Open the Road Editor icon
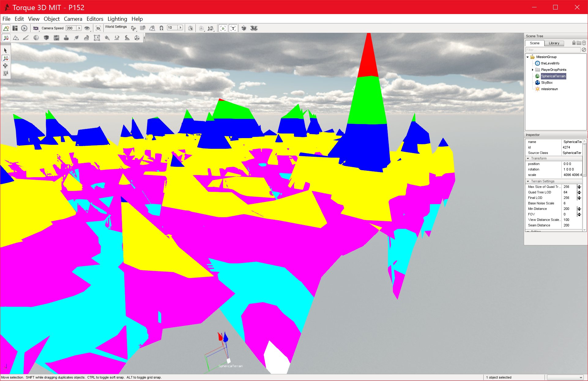 point(127,38)
